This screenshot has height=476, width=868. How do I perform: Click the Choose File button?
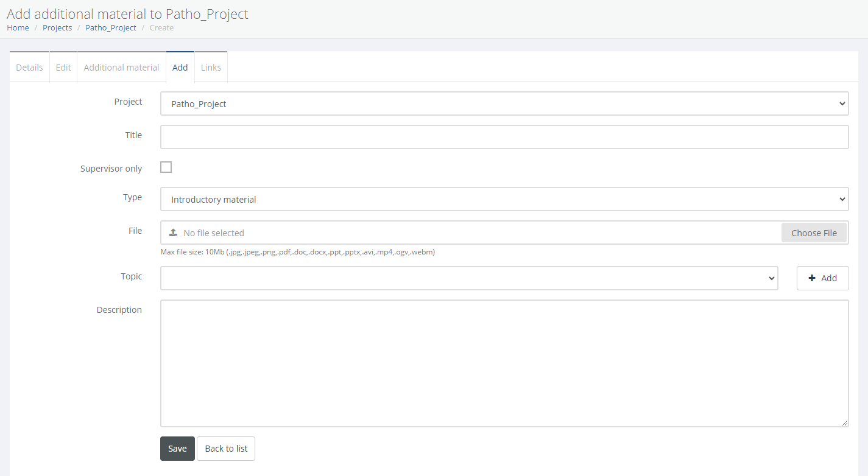click(814, 233)
